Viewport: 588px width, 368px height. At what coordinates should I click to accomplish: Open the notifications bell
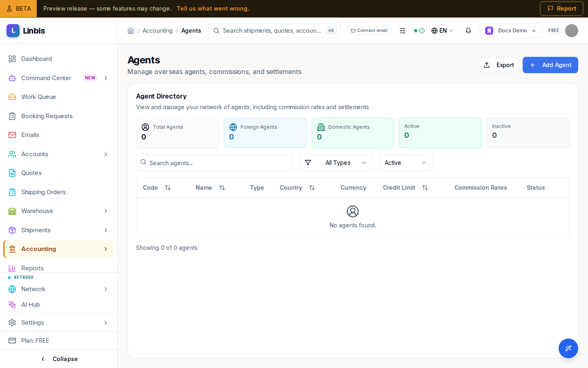(468, 31)
